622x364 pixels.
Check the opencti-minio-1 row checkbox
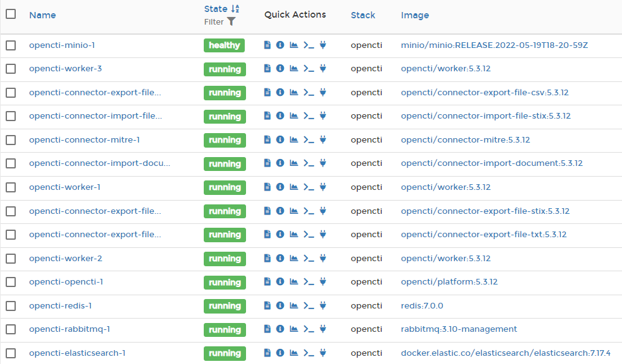pos(10,45)
